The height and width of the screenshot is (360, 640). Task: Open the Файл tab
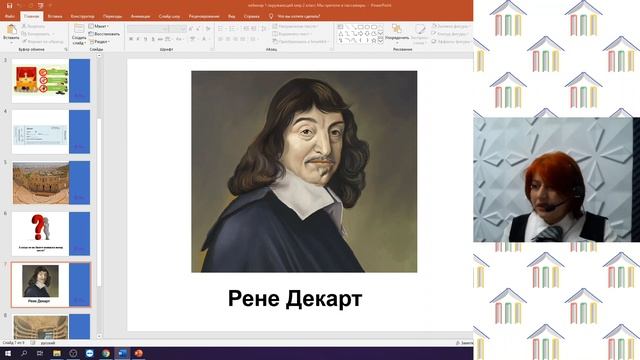point(10,16)
